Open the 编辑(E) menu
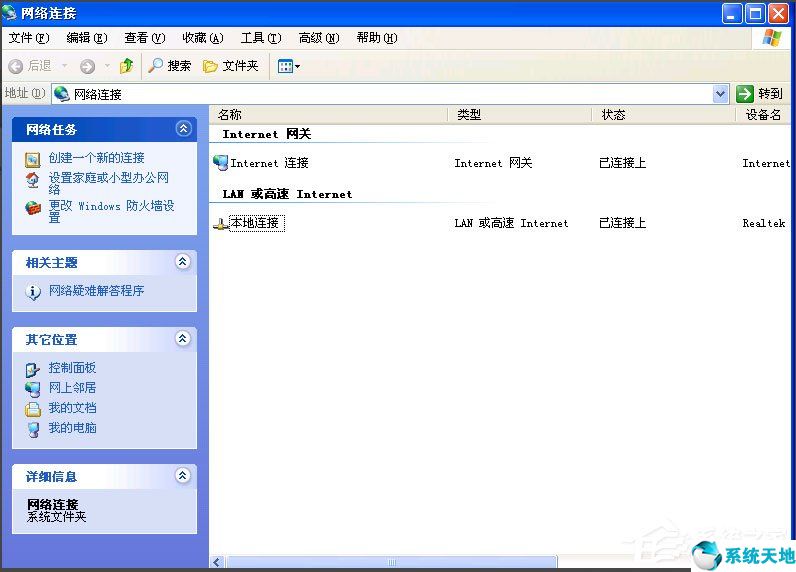This screenshot has width=796, height=572. [x=87, y=38]
